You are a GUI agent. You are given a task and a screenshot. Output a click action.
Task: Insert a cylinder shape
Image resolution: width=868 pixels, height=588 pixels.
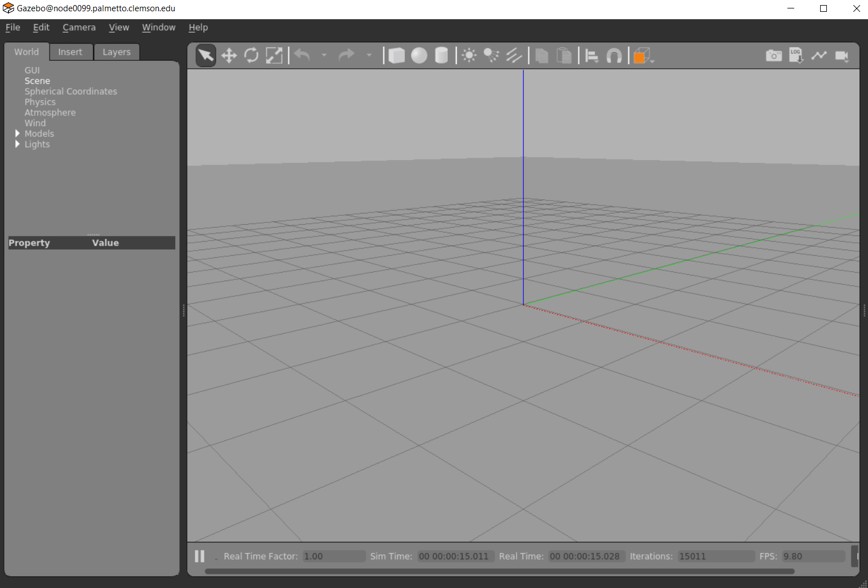(x=442, y=55)
